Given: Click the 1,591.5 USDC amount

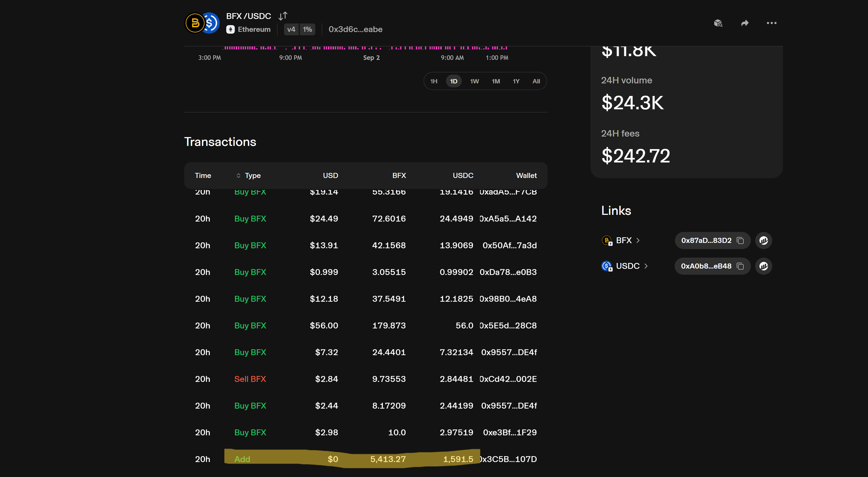Looking at the screenshot, I should point(458,459).
